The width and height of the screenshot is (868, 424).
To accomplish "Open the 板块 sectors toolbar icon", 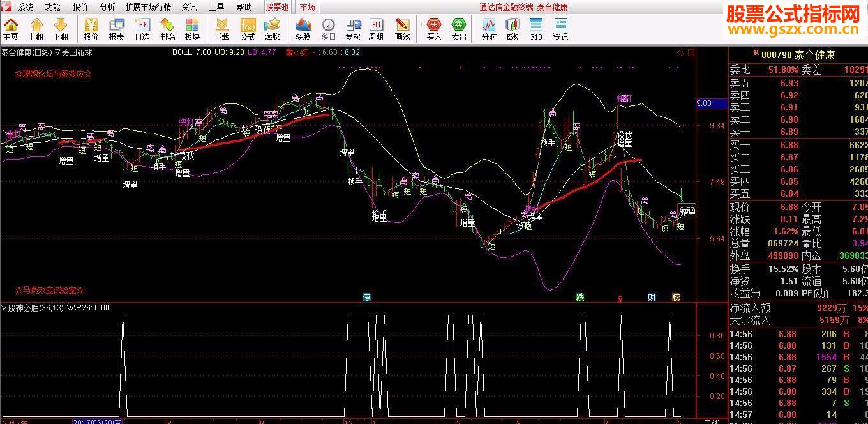I will click(x=192, y=29).
